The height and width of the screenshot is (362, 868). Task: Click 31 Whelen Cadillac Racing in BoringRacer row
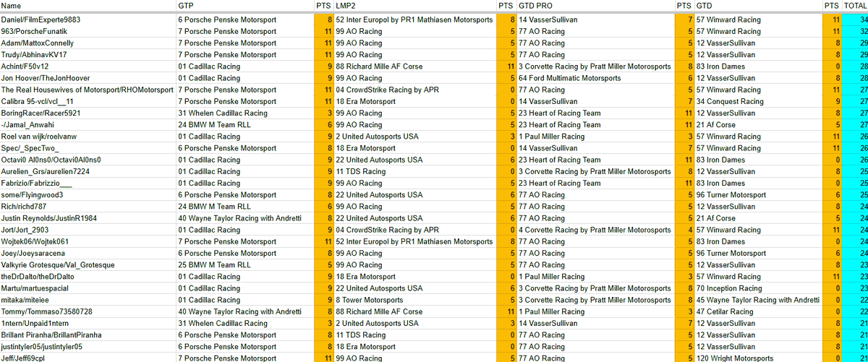coord(246,113)
